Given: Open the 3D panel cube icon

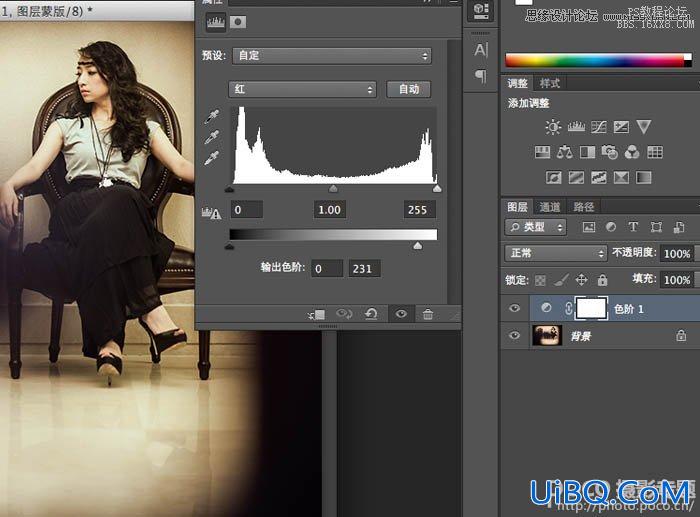Looking at the screenshot, I should (481, 10).
